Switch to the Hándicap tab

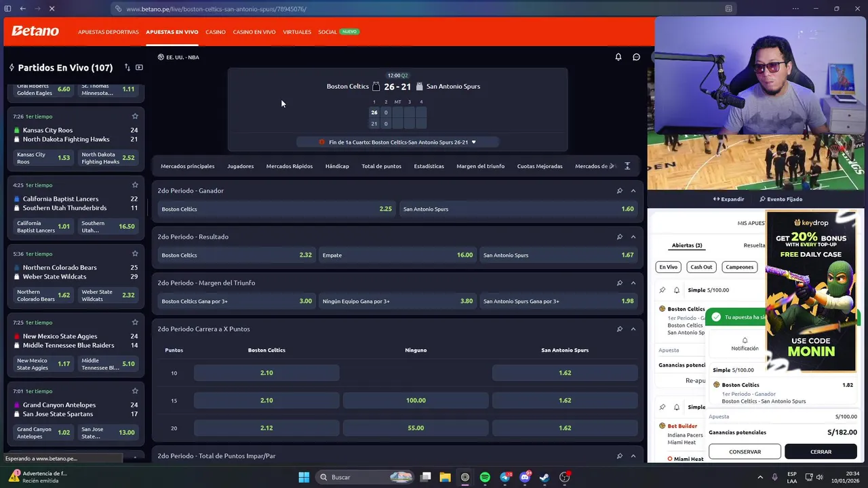(337, 166)
